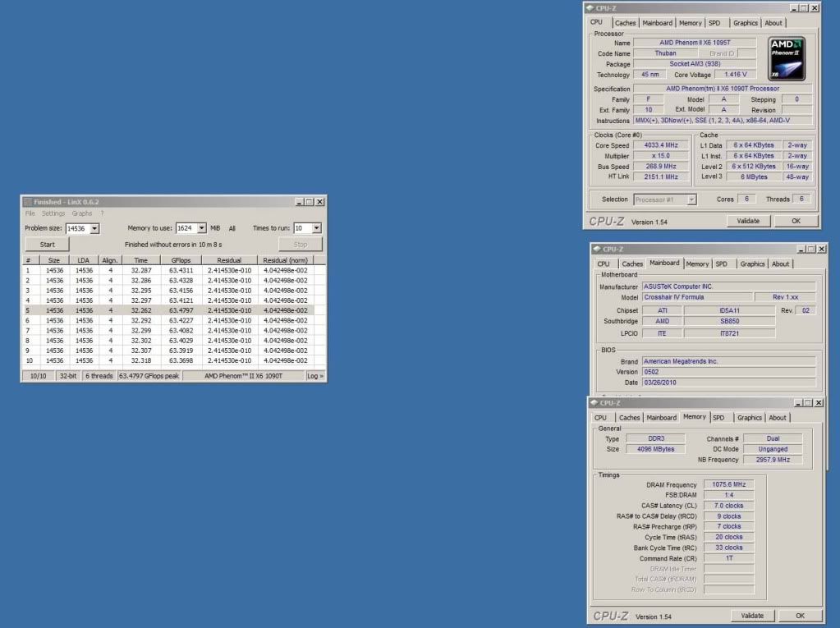The height and width of the screenshot is (628, 840).
Task: Open the Problem size dropdown in LinX
Action: (94, 228)
